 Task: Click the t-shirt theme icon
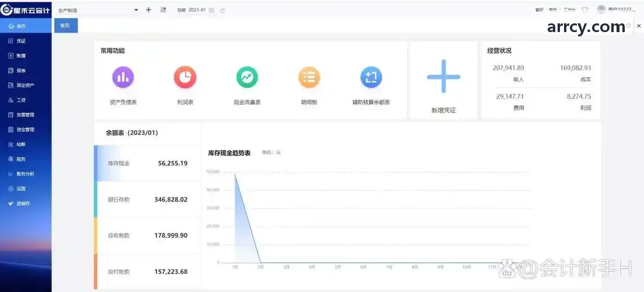click(585, 10)
